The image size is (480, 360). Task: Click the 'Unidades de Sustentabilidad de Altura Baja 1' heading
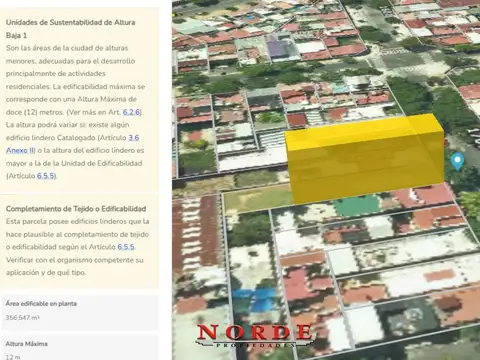coord(70,29)
